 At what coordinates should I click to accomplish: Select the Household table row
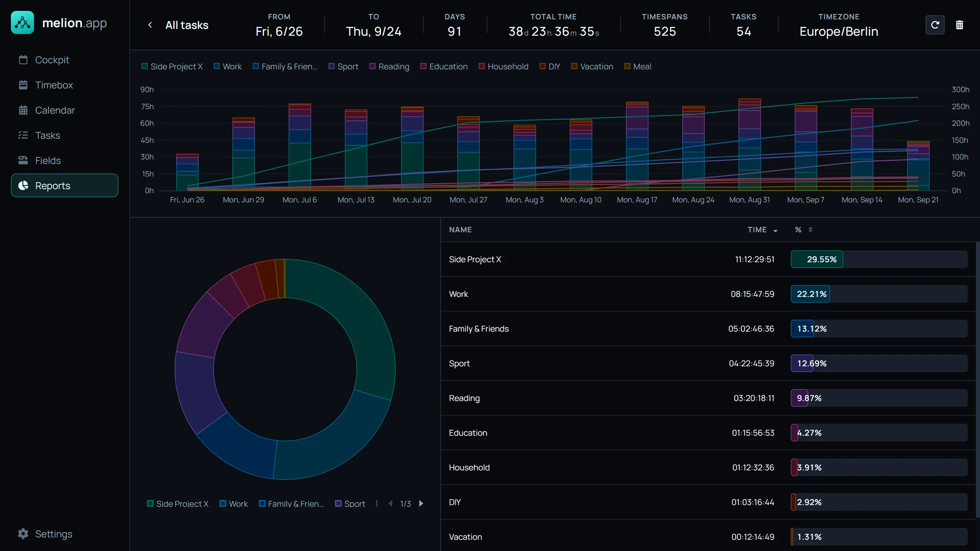point(708,467)
